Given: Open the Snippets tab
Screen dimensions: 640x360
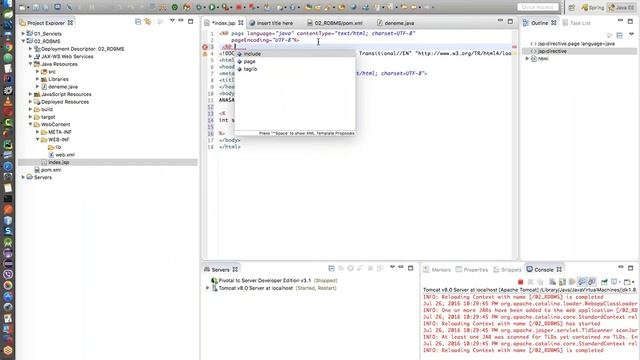Looking at the screenshot, I should [x=507, y=270].
